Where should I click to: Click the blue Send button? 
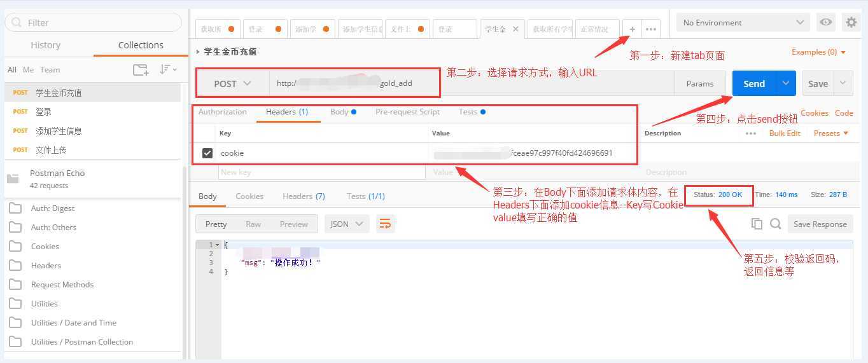pos(754,83)
